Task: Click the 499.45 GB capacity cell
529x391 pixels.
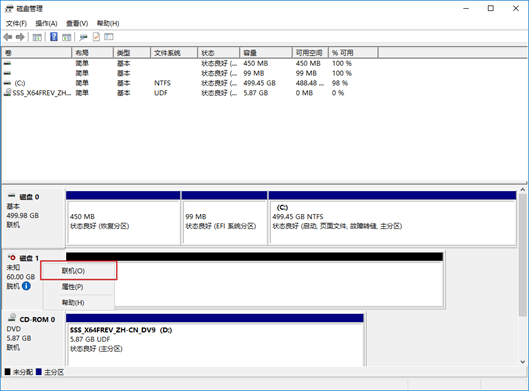Action: pos(259,83)
